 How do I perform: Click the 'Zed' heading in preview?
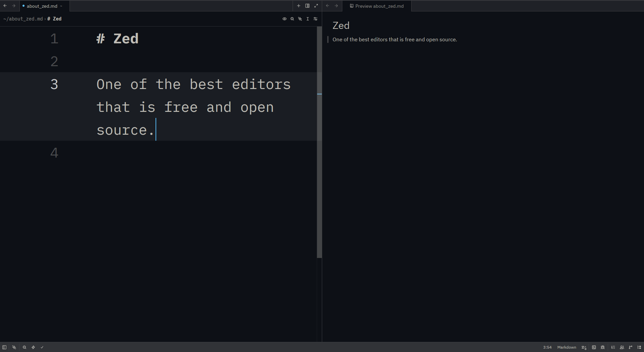pyautogui.click(x=341, y=26)
